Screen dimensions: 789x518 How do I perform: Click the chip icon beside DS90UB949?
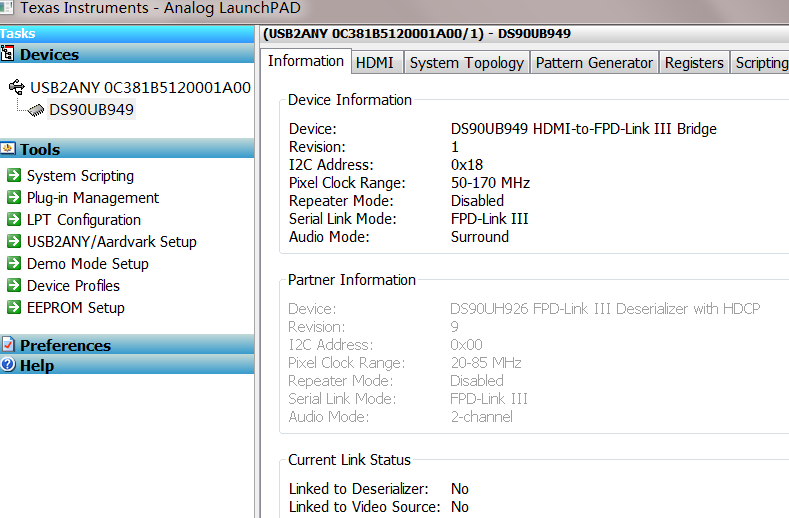(x=36, y=110)
